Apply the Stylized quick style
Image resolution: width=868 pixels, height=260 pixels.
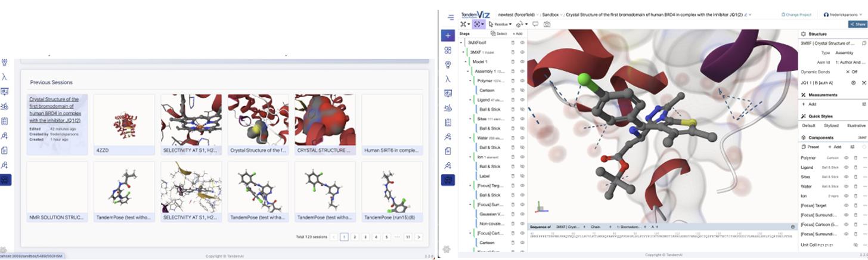(x=832, y=126)
